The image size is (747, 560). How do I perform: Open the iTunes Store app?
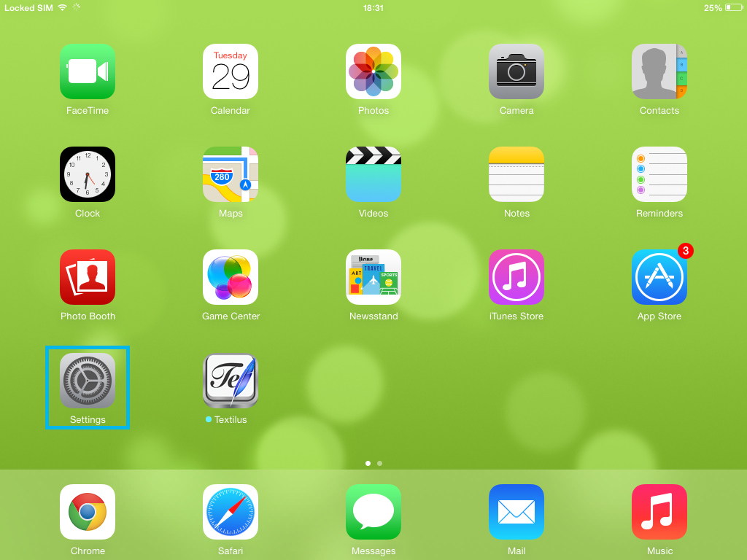pyautogui.click(x=516, y=277)
